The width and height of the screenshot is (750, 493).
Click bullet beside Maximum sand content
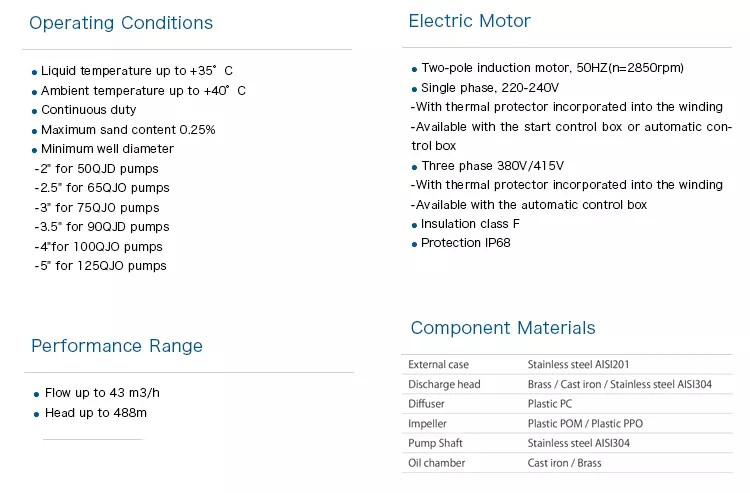34,131
